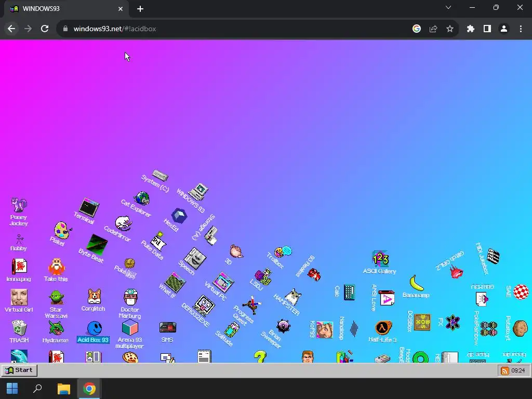Launch the Virtual PC icon
This screenshot has width=532, height=399.
223,282
